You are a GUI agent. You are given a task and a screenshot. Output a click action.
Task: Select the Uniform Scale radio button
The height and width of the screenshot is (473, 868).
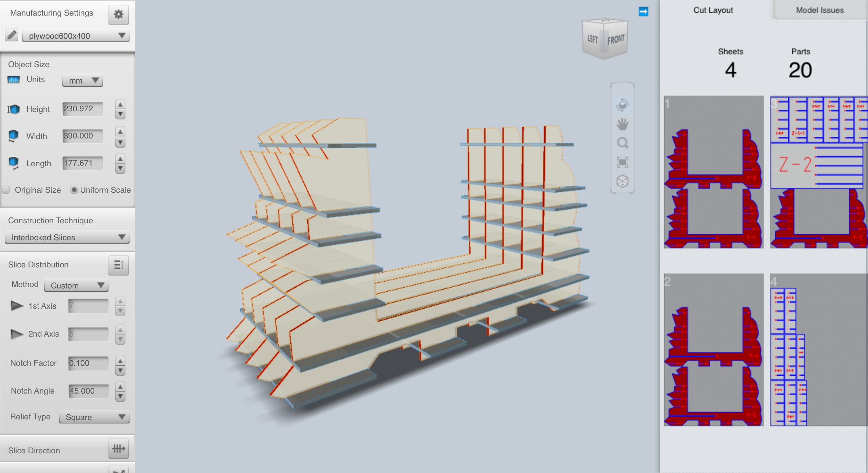74,190
